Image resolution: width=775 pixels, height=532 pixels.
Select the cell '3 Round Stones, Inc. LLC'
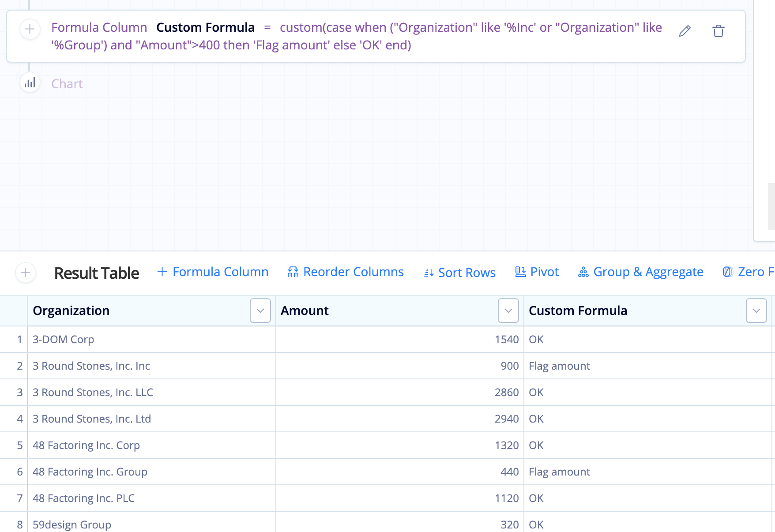(152, 392)
